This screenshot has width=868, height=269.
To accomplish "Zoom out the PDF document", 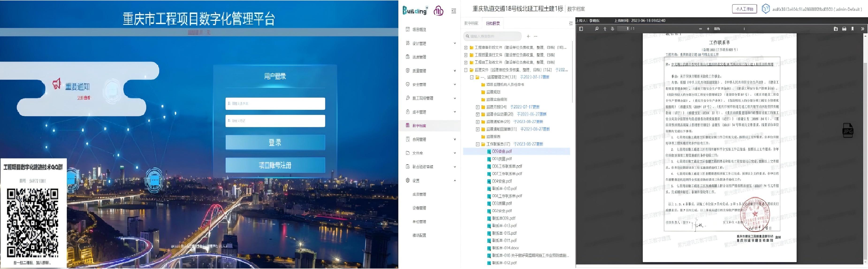I will (700, 29).
